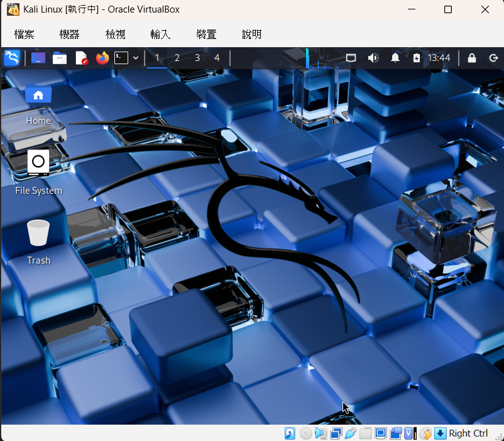This screenshot has height=441, width=504.
Task: Open the 裝置 menu
Action: [206, 35]
